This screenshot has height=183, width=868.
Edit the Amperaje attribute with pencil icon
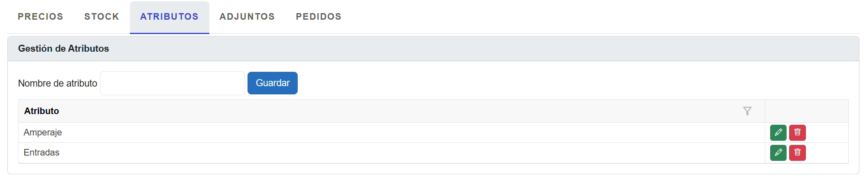click(778, 133)
